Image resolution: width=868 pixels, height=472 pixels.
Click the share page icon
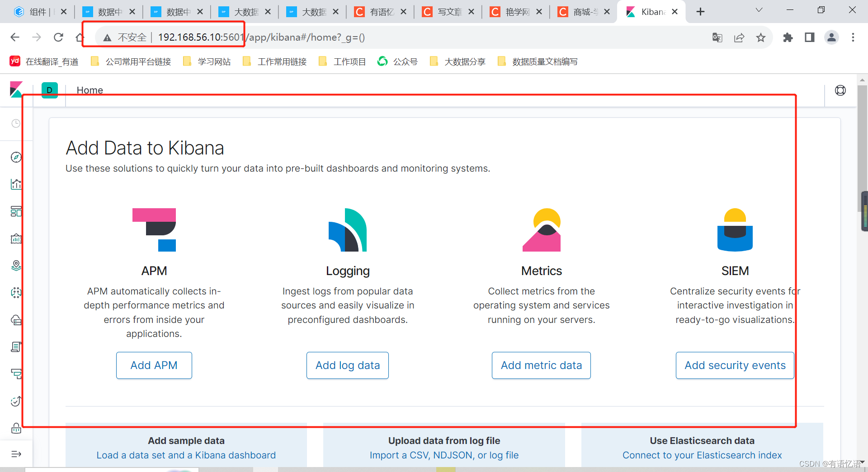pyautogui.click(x=739, y=37)
